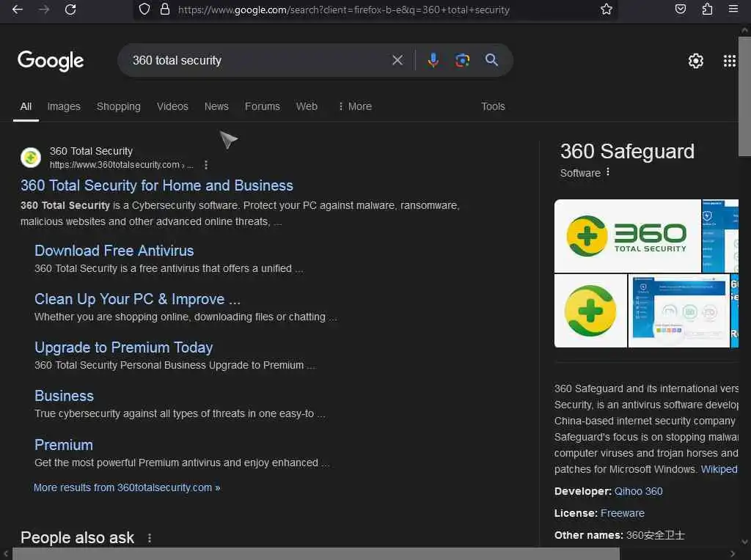The image size is (751, 560).
Task: Open Google Lens image search
Action: coord(462,60)
